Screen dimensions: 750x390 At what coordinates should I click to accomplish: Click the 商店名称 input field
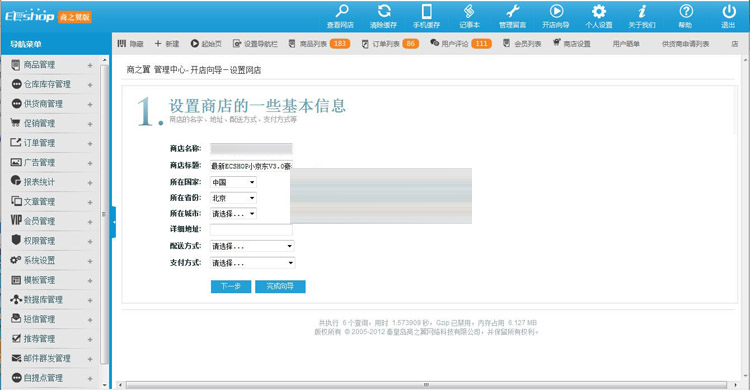coord(251,148)
